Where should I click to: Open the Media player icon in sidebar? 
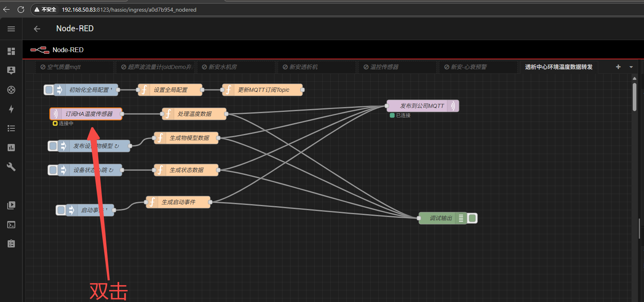(11, 205)
